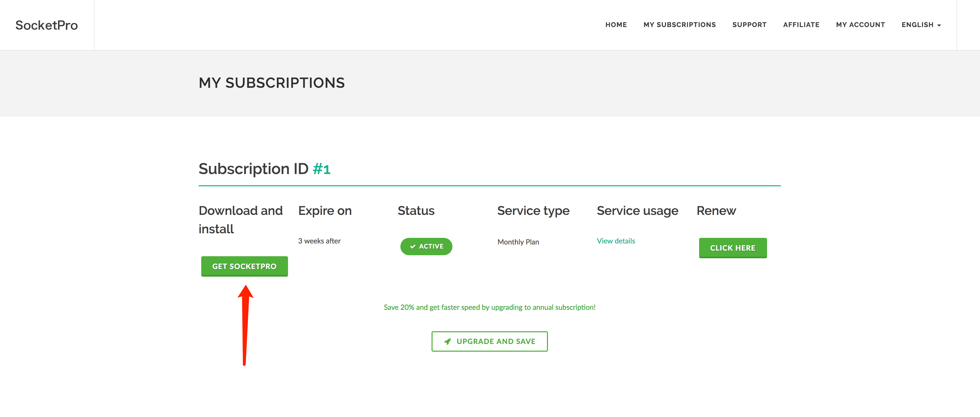Viewport: 980px width, 417px height.
Task: Click the My Subscriptions page heading
Action: tap(272, 83)
